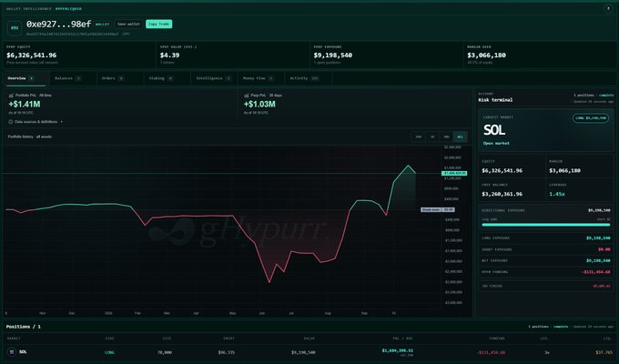The width and height of the screenshot is (619, 364).
Task: Click the directional exposure long/short bar
Action: tap(546, 225)
